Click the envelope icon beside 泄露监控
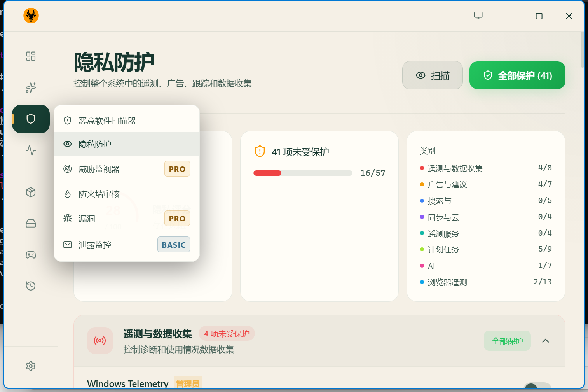The image size is (588, 392). pyautogui.click(x=68, y=245)
